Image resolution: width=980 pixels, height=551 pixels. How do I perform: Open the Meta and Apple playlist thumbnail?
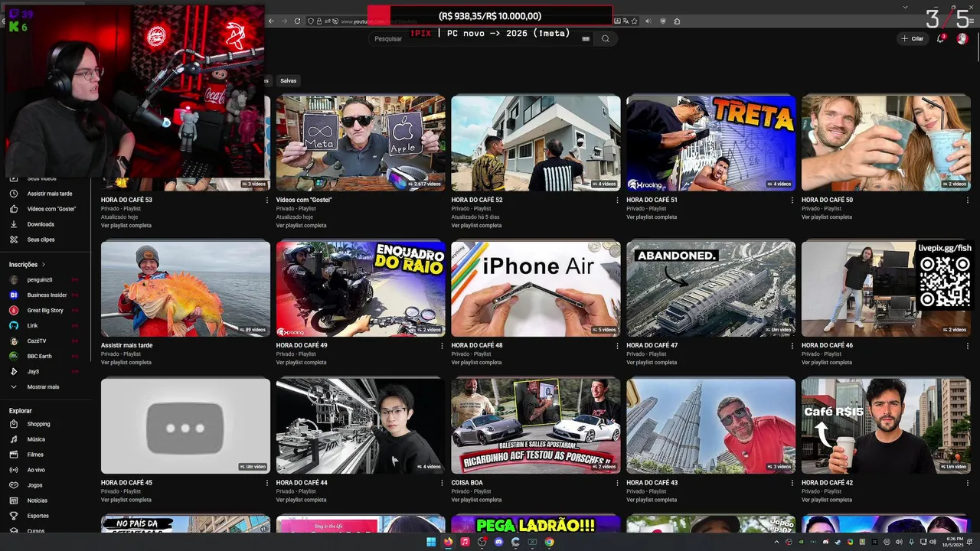pyautogui.click(x=361, y=143)
